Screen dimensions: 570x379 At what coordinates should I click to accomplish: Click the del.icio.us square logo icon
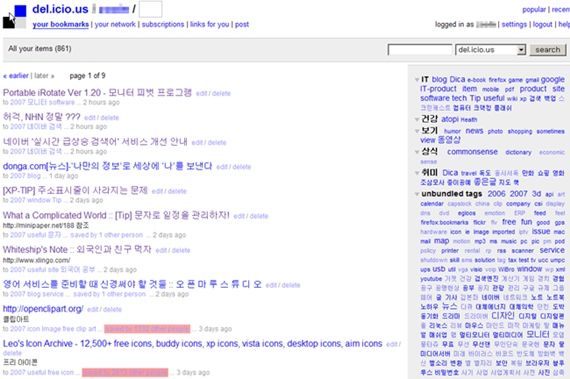15,17
